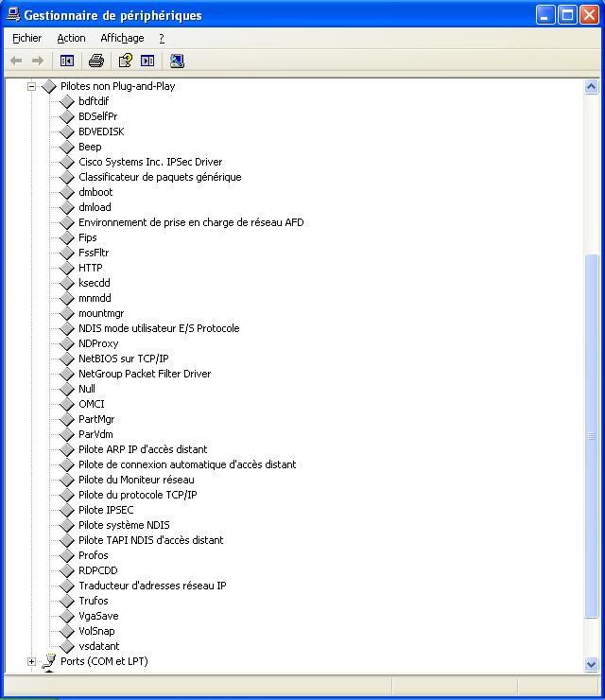This screenshot has height=700, width=605.
Task: Click the diamond icon beside Beep
Action: click(67, 147)
